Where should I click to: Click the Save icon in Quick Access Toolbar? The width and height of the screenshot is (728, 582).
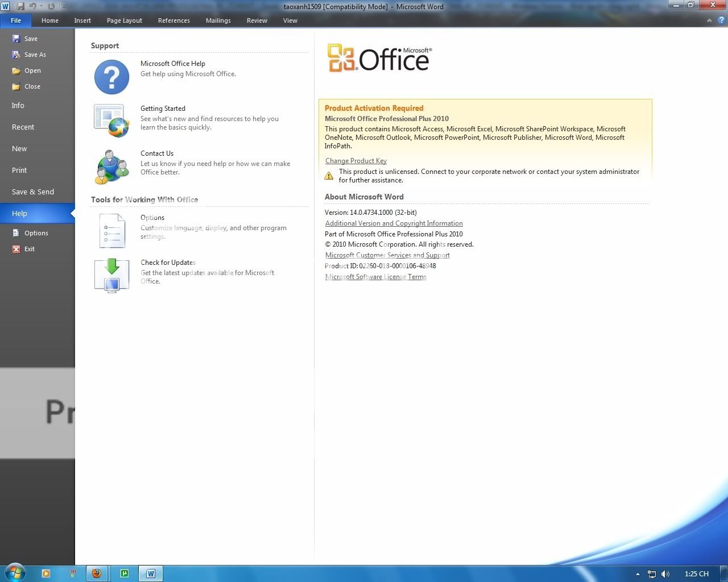click(21, 6)
